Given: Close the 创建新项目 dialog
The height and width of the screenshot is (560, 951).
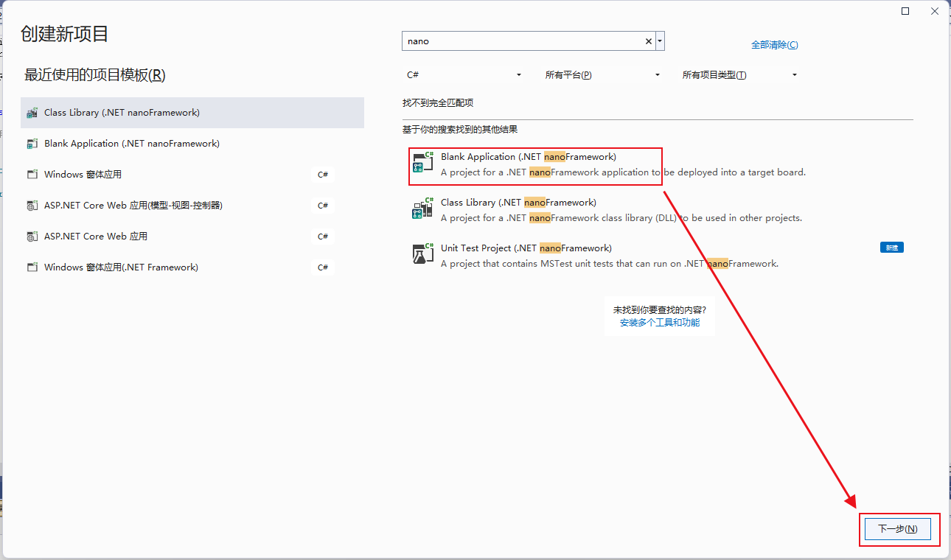Looking at the screenshot, I should click(x=935, y=11).
